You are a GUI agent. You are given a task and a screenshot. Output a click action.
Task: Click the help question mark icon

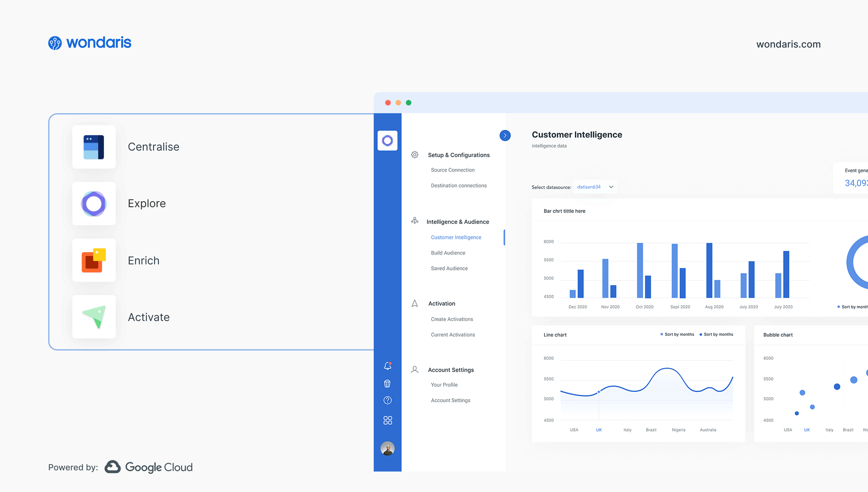pos(388,400)
